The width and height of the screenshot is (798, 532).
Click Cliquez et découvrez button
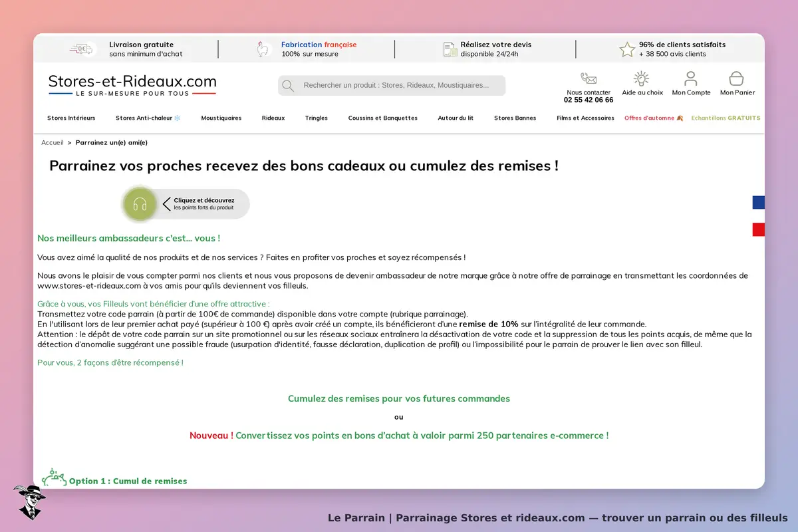(x=186, y=203)
